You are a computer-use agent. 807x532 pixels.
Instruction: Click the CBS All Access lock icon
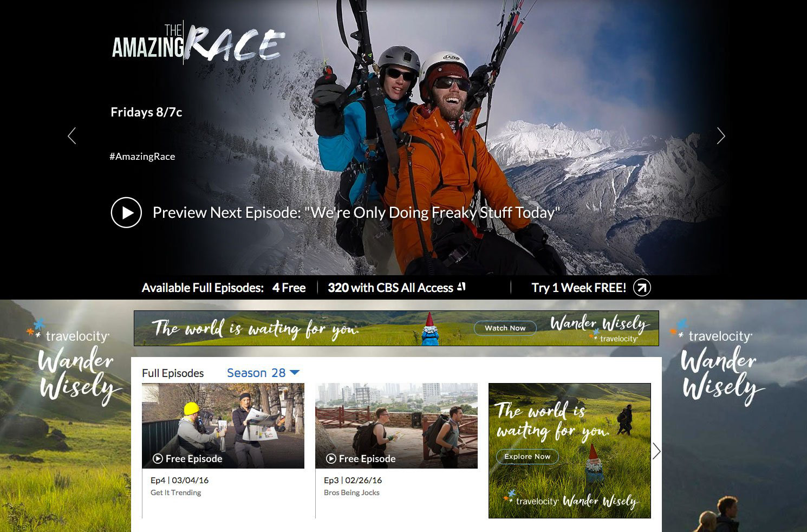coord(461,287)
